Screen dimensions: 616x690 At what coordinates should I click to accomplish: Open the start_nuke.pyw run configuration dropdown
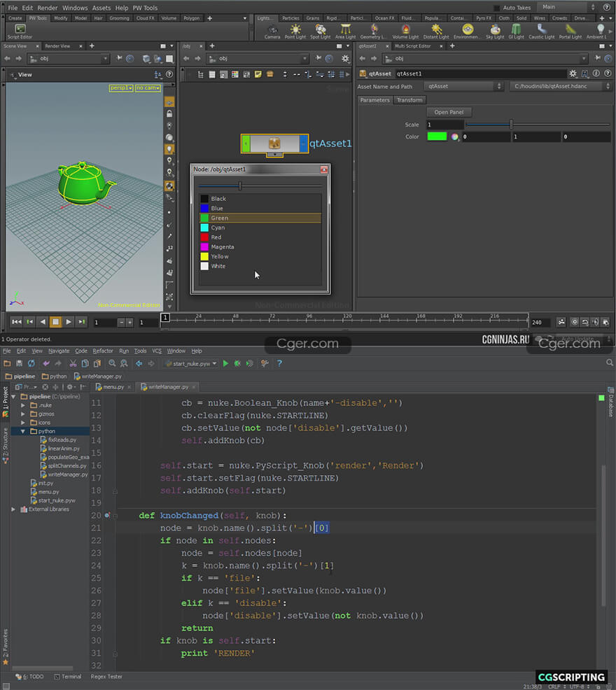(192, 363)
